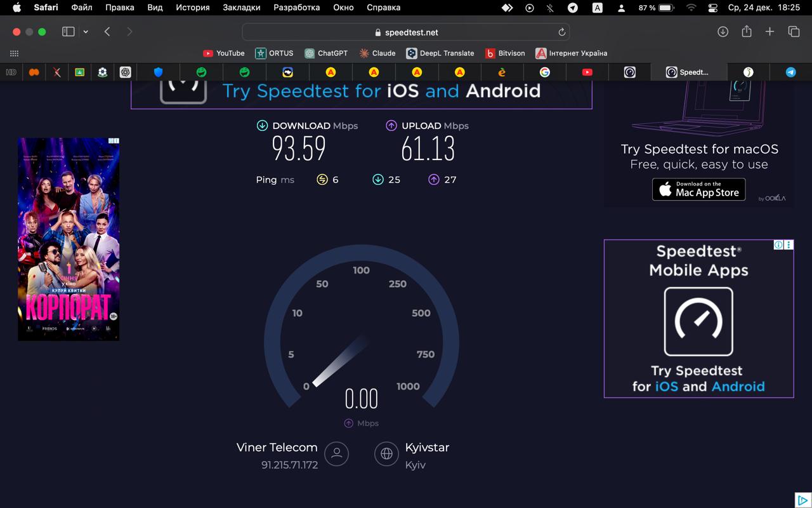Click the Kyivstar server globe icon

[x=386, y=454]
